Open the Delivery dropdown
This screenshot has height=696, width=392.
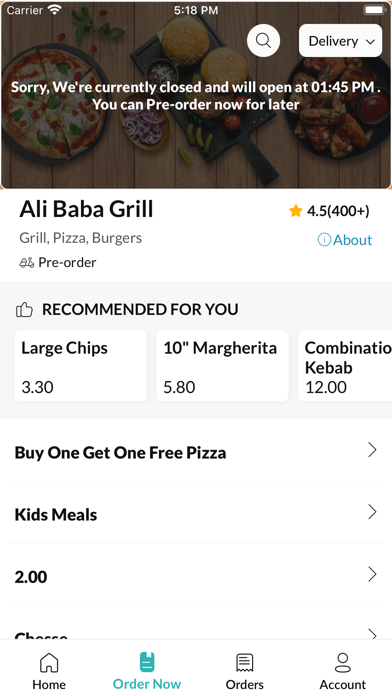point(341,41)
